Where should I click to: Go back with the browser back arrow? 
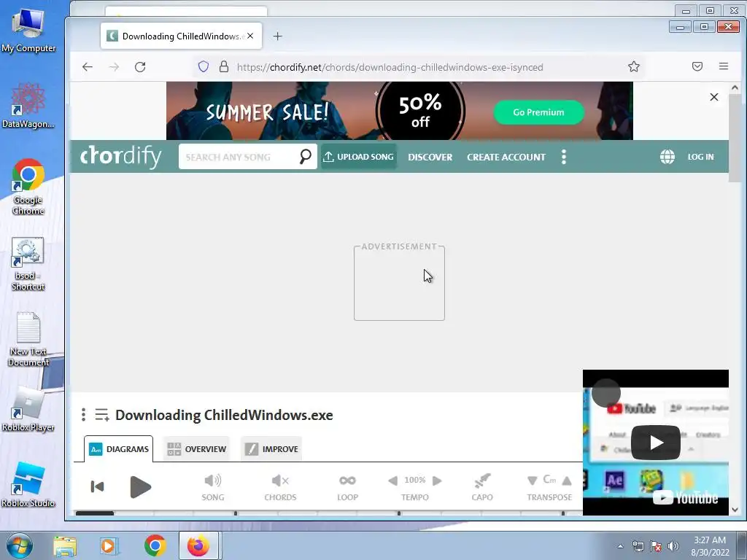[88, 67]
